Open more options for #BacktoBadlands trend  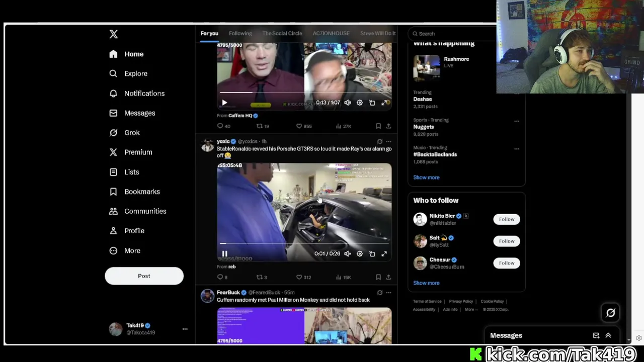coord(517,149)
